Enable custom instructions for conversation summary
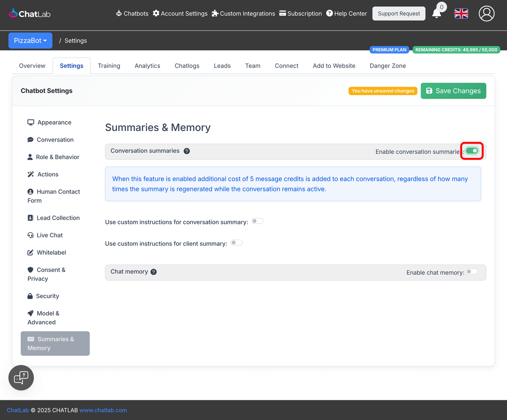Image resolution: width=507 pixels, height=420 pixels. tap(257, 221)
